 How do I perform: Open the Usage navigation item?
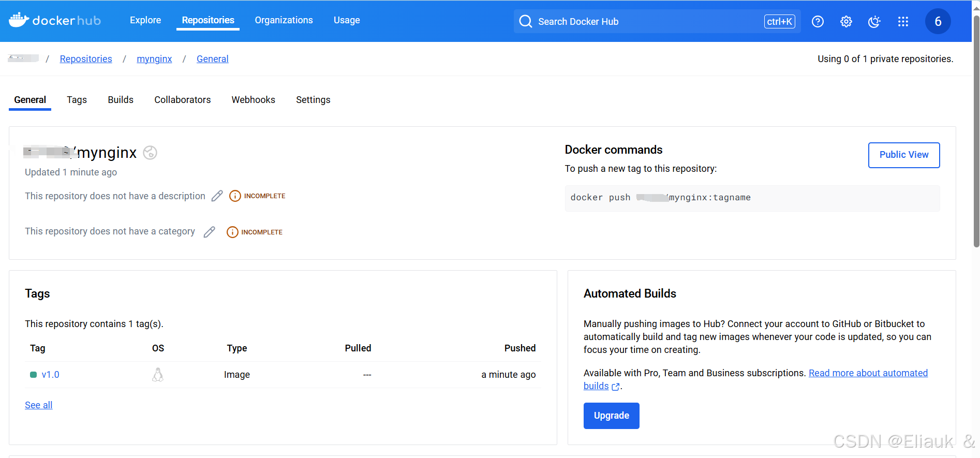pos(347,20)
